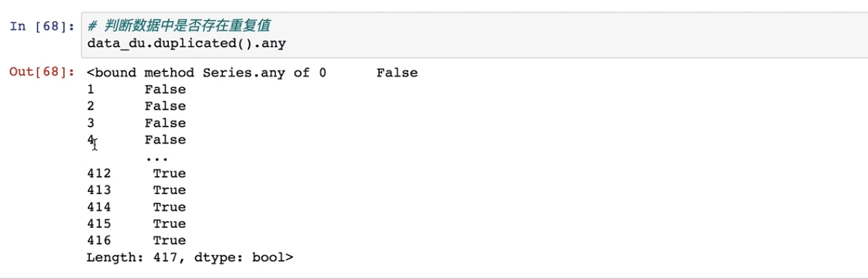This screenshot has height=279, width=868.
Task: Click output row index 415
Action: tap(99, 223)
